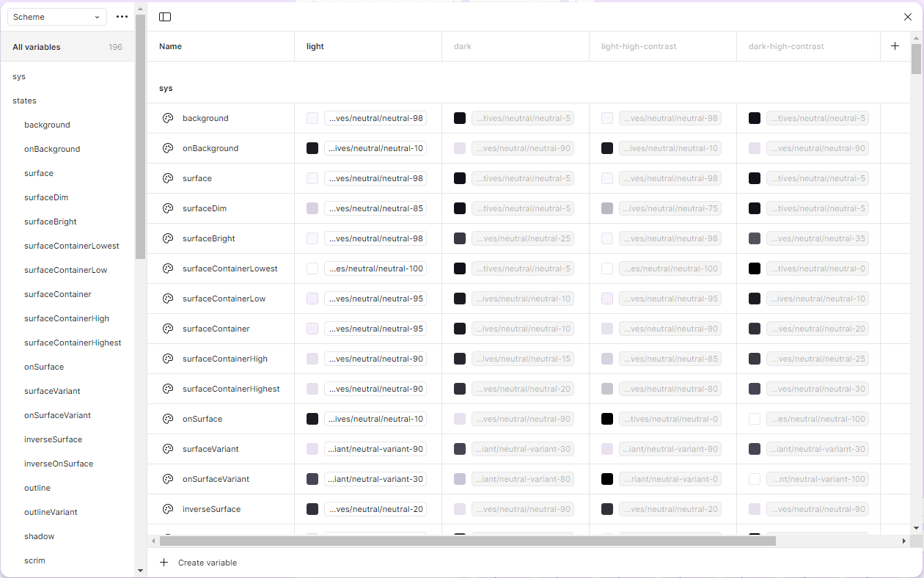Click light color swatch for background row

click(x=312, y=118)
